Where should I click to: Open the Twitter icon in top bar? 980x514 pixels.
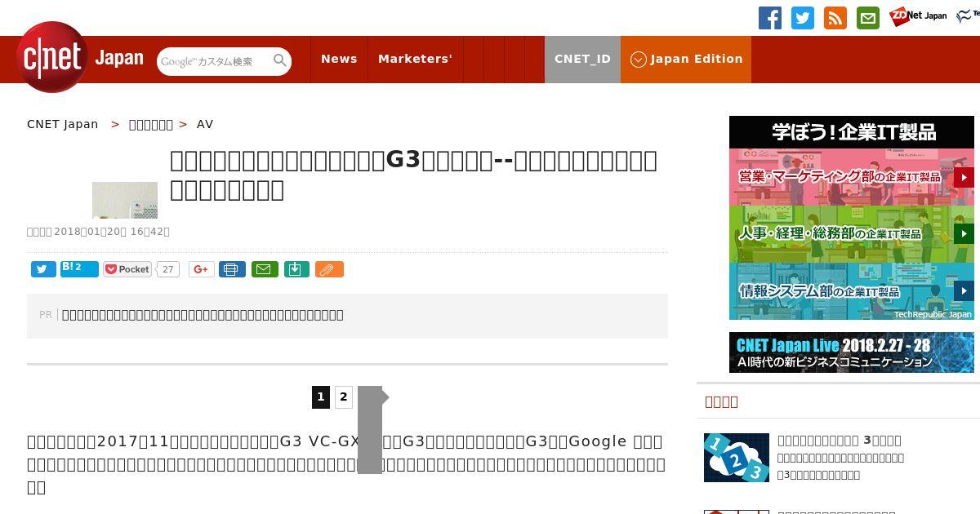pos(803,18)
